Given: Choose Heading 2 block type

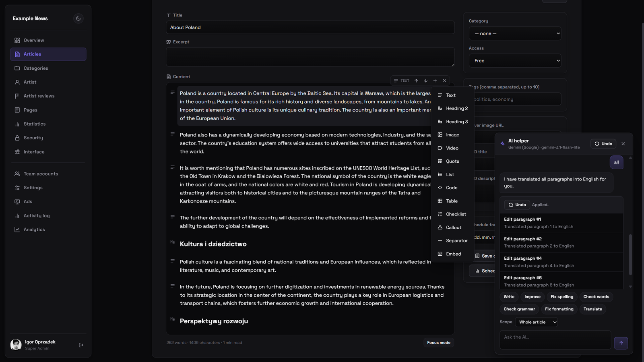Looking at the screenshot, I should click(x=453, y=108).
